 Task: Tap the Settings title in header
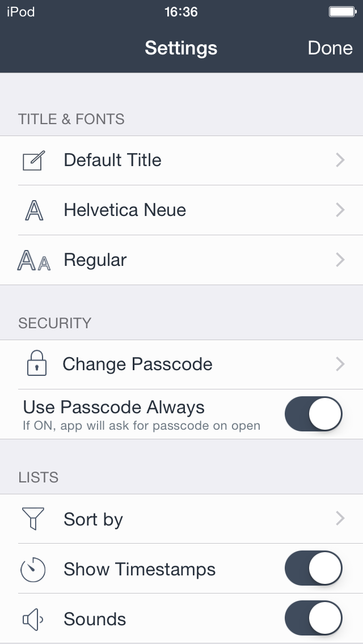coord(181,48)
